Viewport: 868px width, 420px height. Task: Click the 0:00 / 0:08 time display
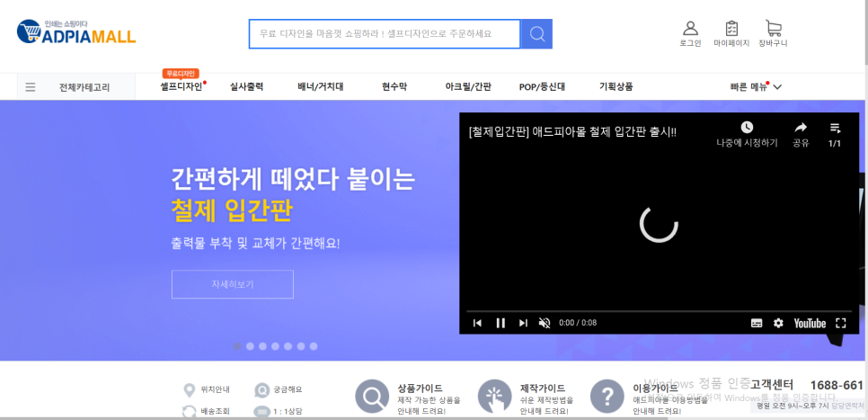pyautogui.click(x=578, y=323)
